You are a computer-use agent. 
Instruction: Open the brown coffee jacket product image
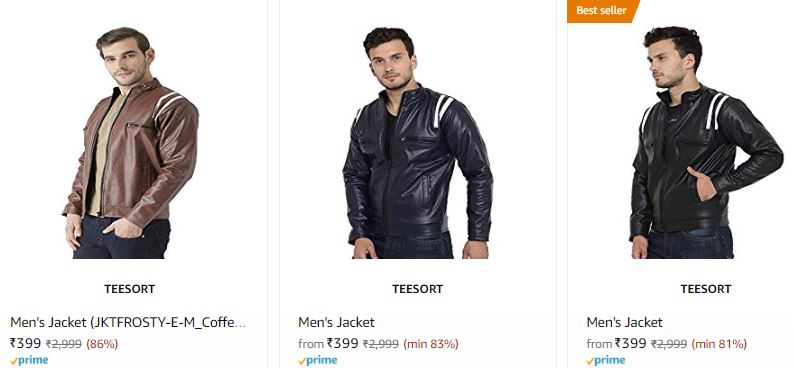pyautogui.click(x=131, y=143)
